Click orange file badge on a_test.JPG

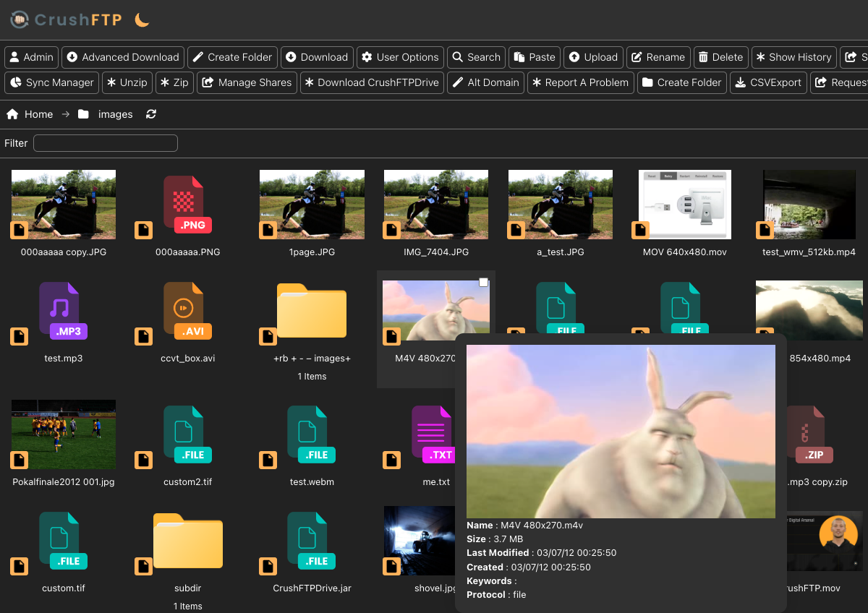coord(516,230)
